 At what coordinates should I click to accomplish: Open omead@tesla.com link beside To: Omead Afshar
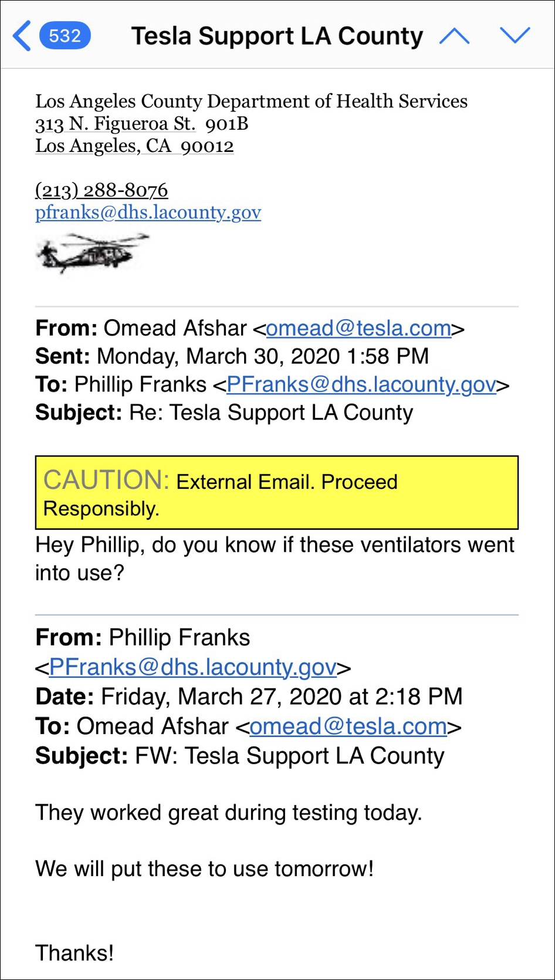tap(348, 727)
